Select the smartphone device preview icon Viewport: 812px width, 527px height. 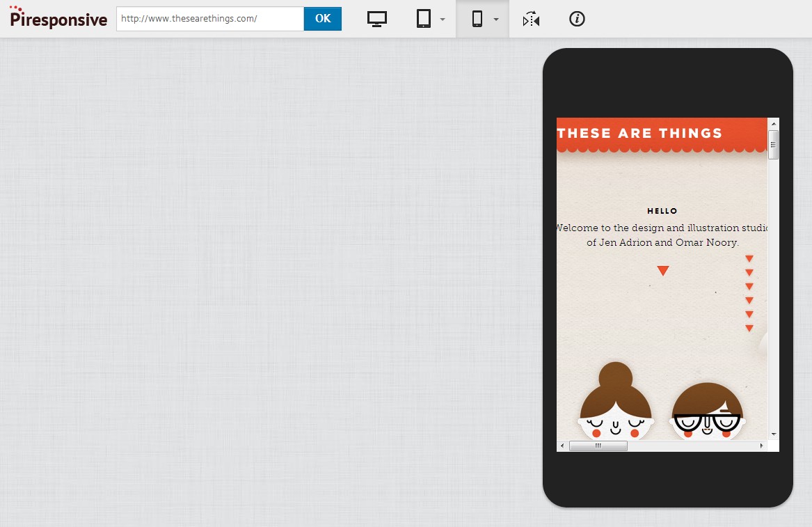(x=477, y=19)
